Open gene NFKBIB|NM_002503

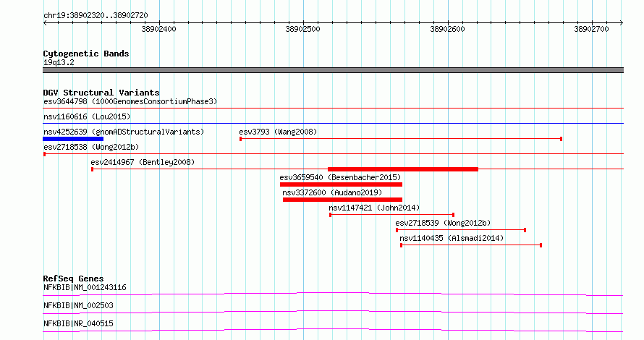tap(78, 305)
